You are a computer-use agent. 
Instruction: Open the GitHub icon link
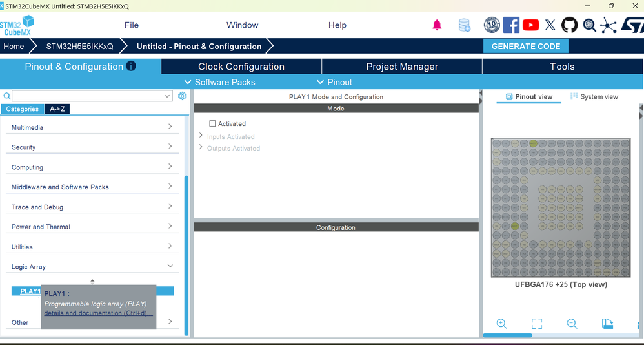pyautogui.click(x=569, y=25)
